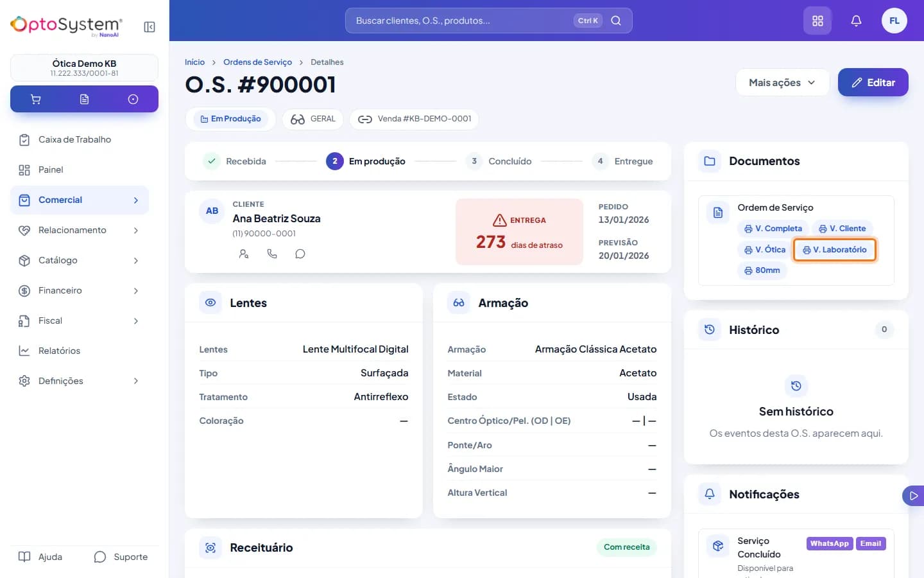The width and height of the screenshot is (924, 578).
Task: Select step 3 Concluído
Action: tap(499, 161)
